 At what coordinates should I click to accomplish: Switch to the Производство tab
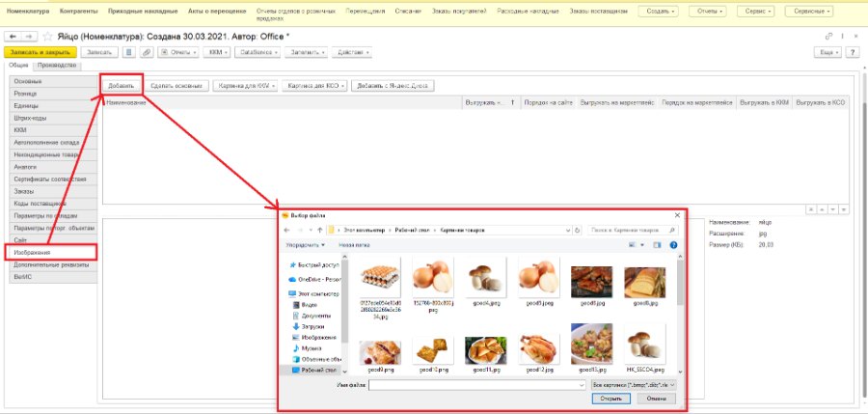[57, 66]
